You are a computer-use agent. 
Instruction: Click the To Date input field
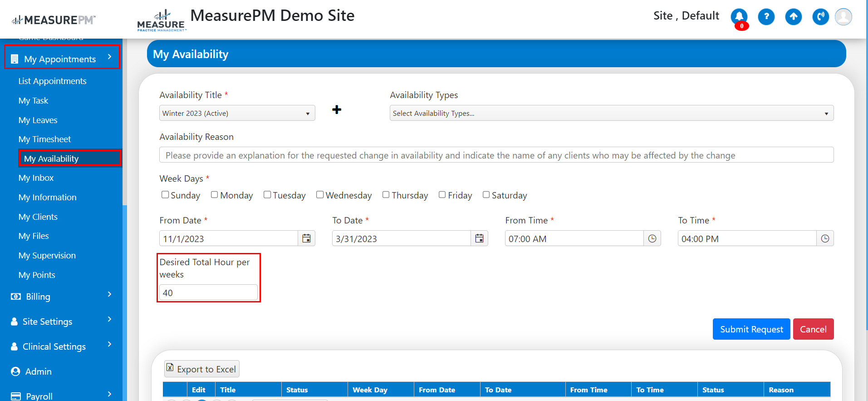point(402,238)
